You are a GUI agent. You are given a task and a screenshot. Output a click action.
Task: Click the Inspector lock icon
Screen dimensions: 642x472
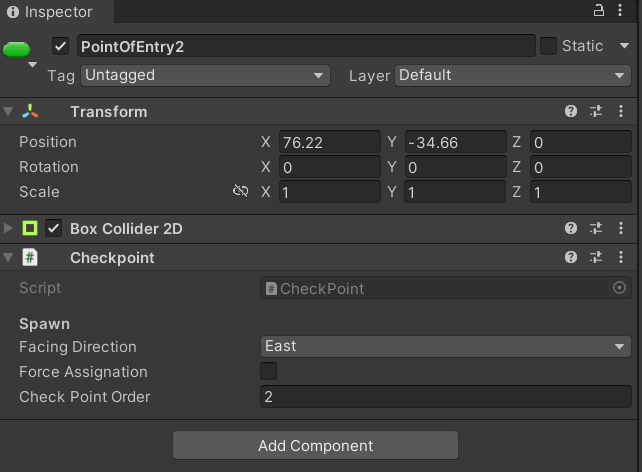tap(599, 10)
